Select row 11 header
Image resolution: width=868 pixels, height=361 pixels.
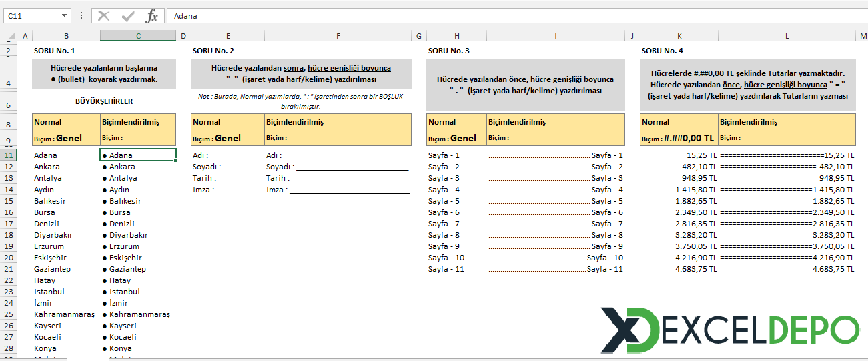(9, 155)
